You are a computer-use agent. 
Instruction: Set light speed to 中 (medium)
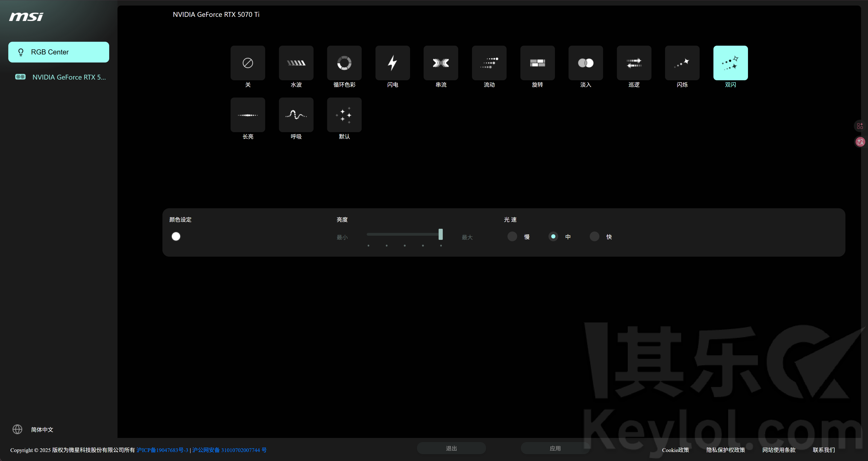[553, 236]
